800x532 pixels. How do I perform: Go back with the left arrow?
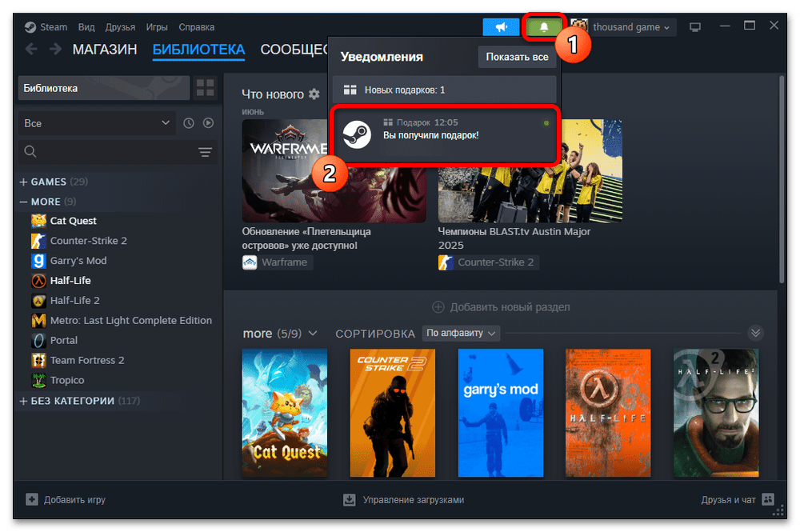pos(31,50)
